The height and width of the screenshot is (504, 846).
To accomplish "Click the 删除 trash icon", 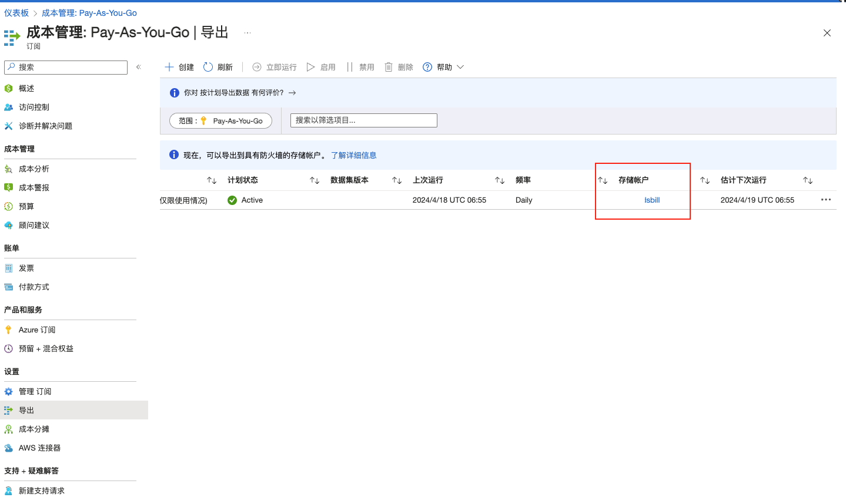I will coord(389,67).
